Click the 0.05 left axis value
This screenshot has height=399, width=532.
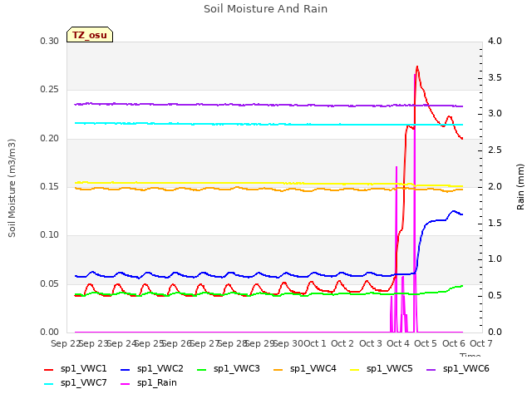click(50, 284)
